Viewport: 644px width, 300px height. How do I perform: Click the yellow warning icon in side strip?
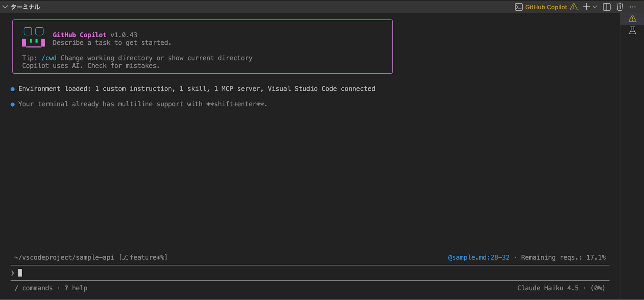632,19
